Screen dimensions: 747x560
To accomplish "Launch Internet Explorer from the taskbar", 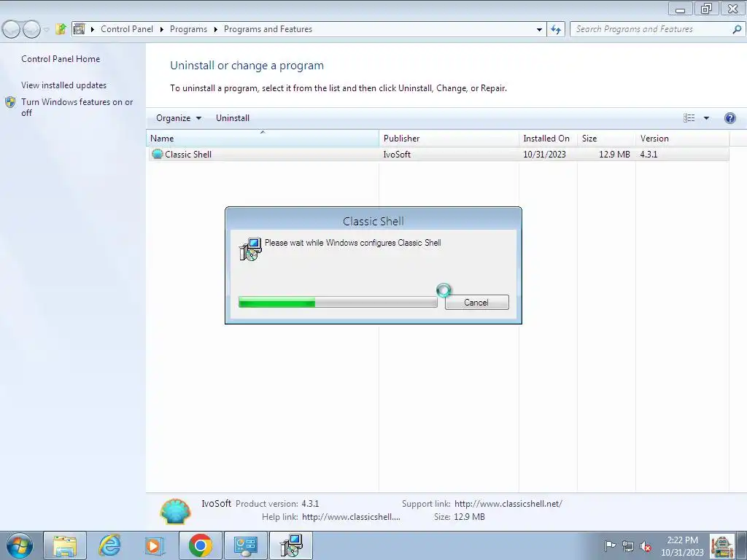I will 109,545.
